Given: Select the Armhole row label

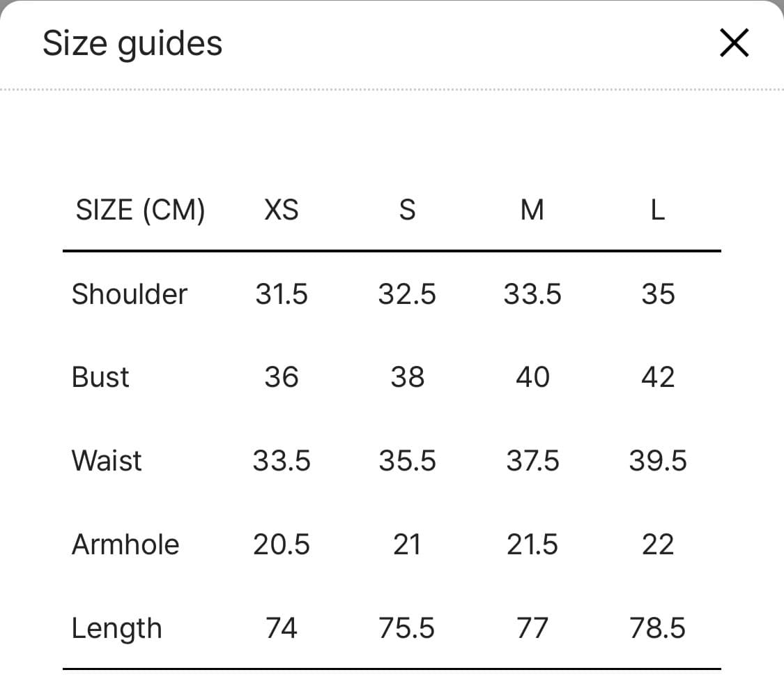Looking at the screenshot, I should 125,545.
